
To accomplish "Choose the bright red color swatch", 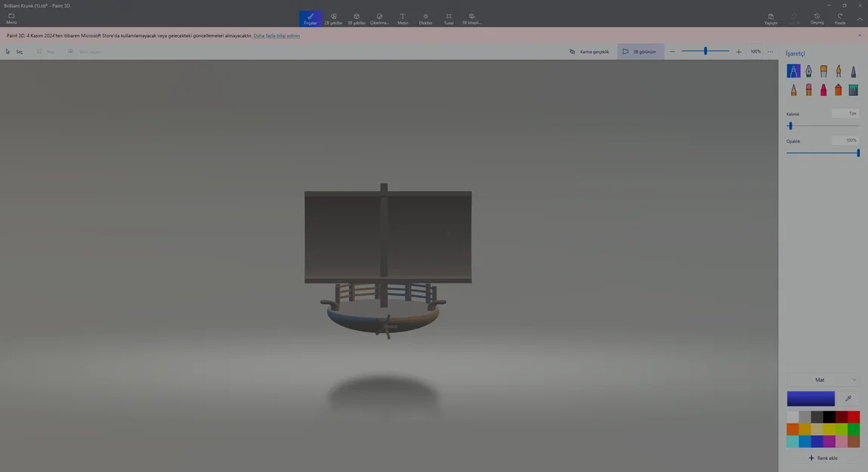I will 854,417.
